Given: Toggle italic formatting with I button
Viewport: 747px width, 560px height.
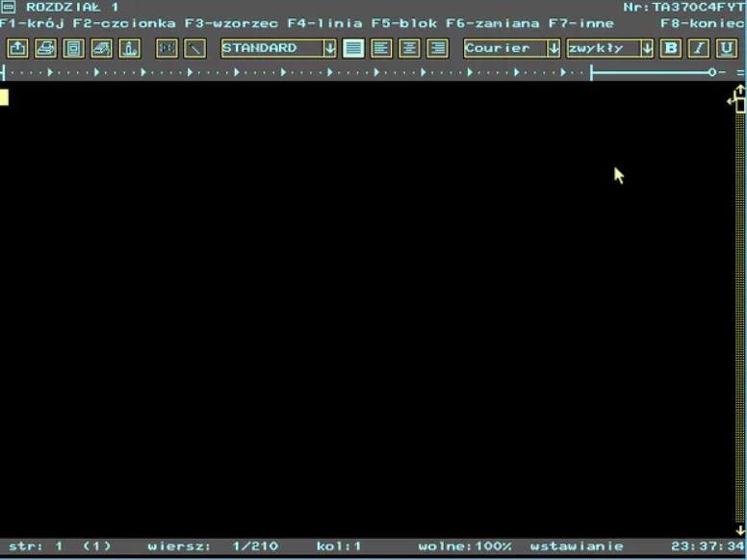Looking at the screenshot, I should click(x=699, y=48).
